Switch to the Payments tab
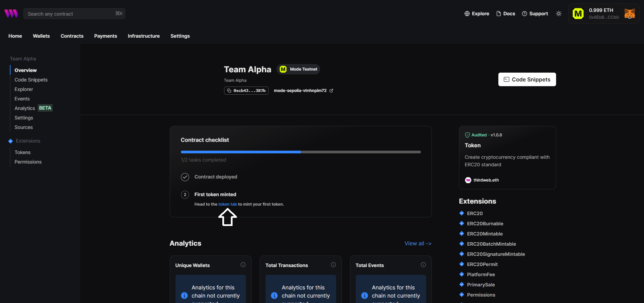The width and height of the screenshot is (644, 303). (x=106, y=36)
